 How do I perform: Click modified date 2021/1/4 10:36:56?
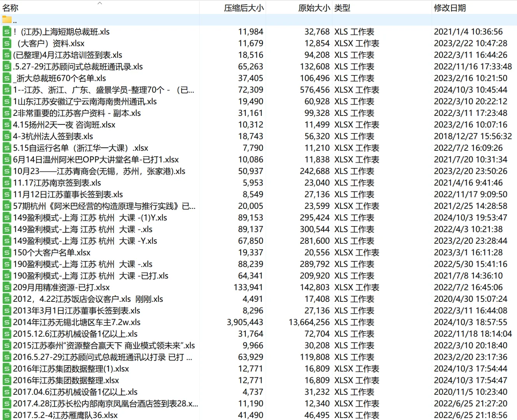468,31
